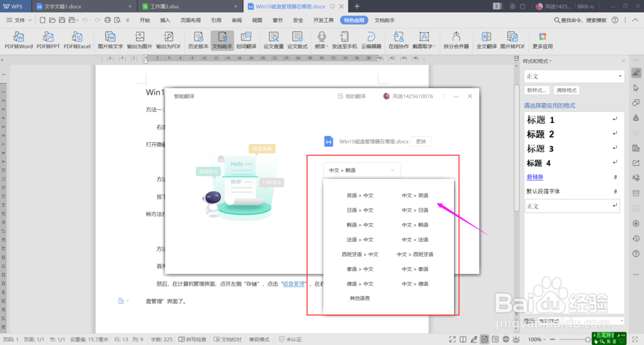
Task: Pick 西班牙语 > 中文 option
Action: pos(360,255)
